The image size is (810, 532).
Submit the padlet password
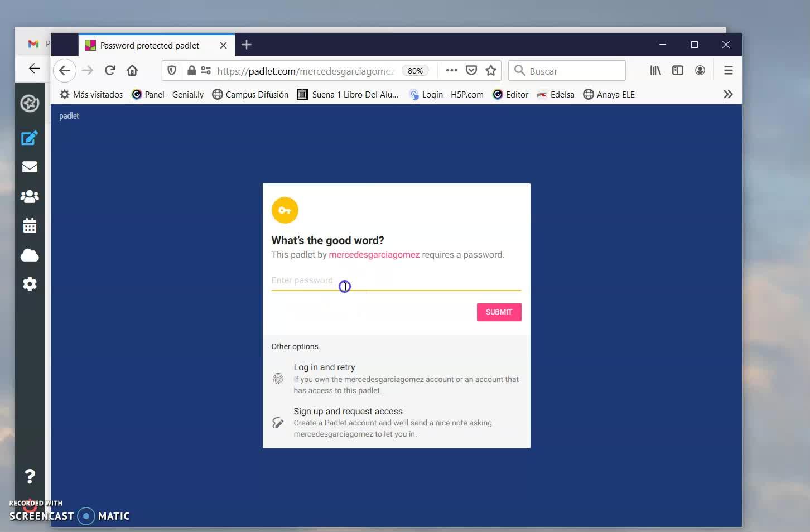click(499, 312)
